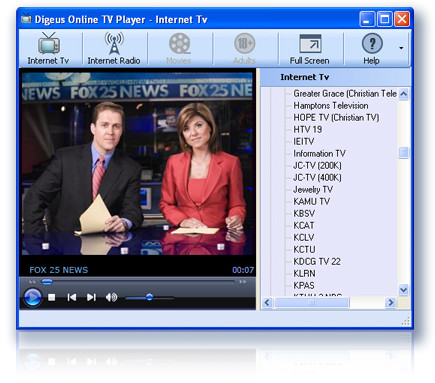This screenshot has height=383, width=435.
Task: Select Greater Grace (Christian Tele channel
Action: (x=345, y=94)
